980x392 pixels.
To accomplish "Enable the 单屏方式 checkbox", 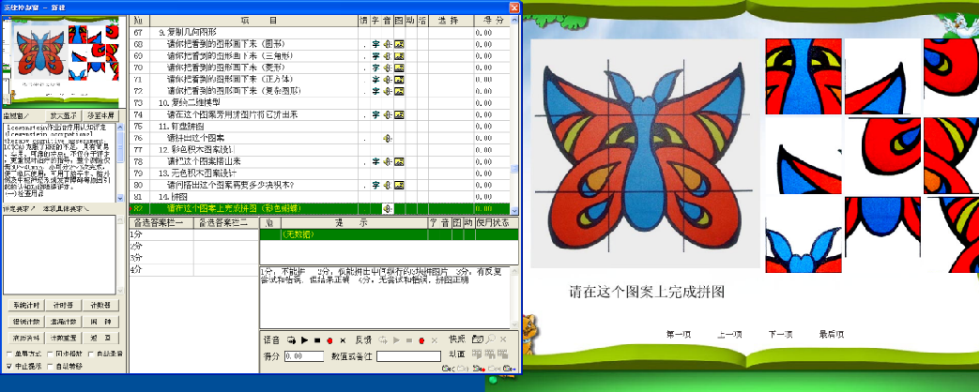I will coord(8,354).
